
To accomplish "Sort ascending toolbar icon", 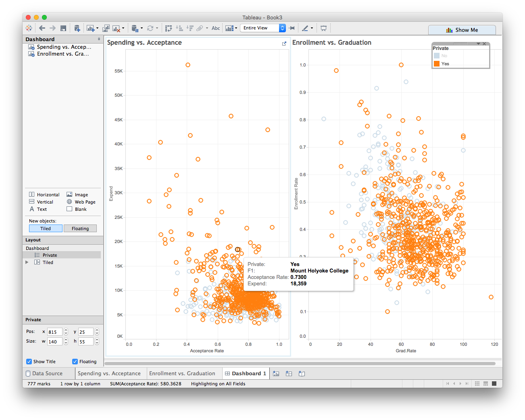I will 179,28.
